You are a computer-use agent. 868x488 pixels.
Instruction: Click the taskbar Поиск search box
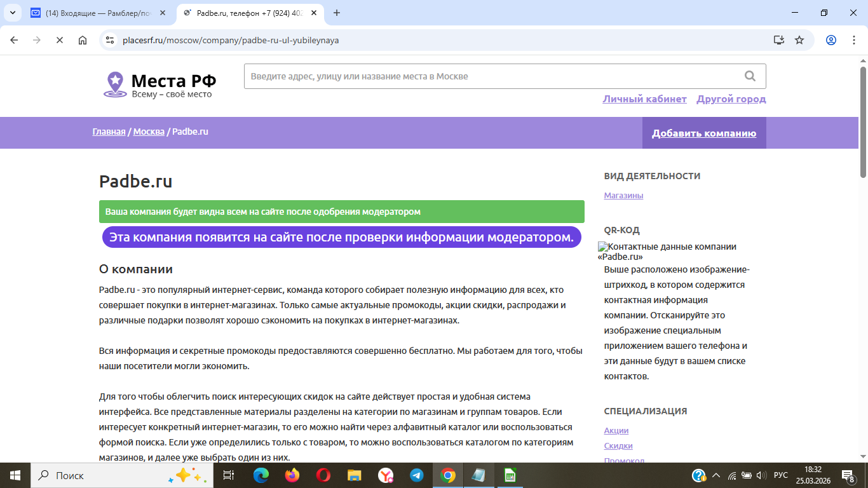(121, 475)
